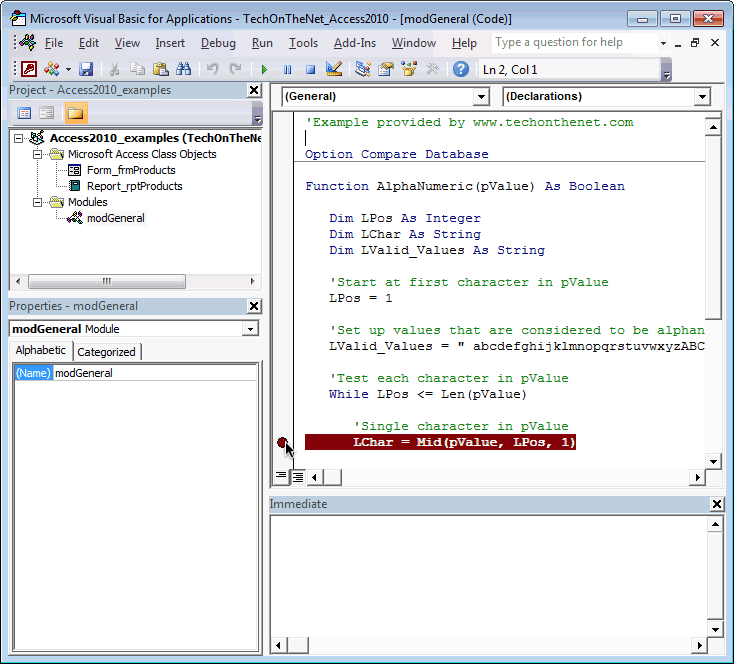Click the highlighted LChar = Mid code line

(x=440, y=442)
